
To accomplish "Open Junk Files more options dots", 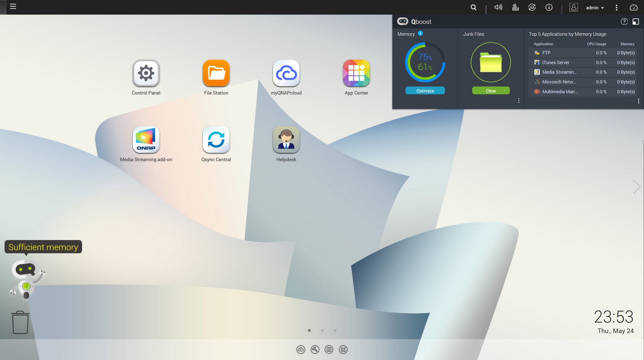I will [519, 101].
